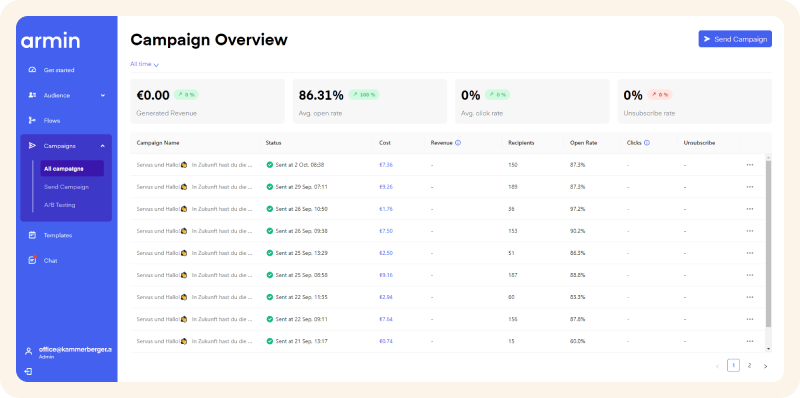Open Templates in sidebar

pyautogui.click(x=58, y=235)
